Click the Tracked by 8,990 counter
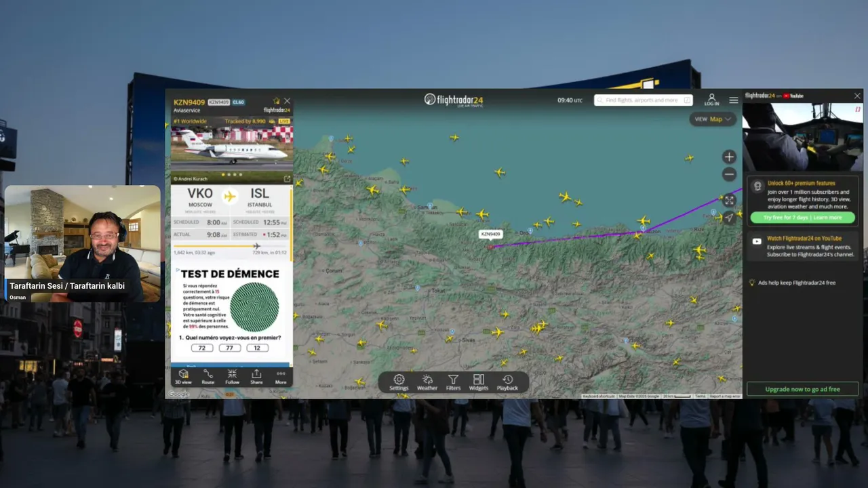This screenshot has height=488, width=868. (x=250, y=121)
